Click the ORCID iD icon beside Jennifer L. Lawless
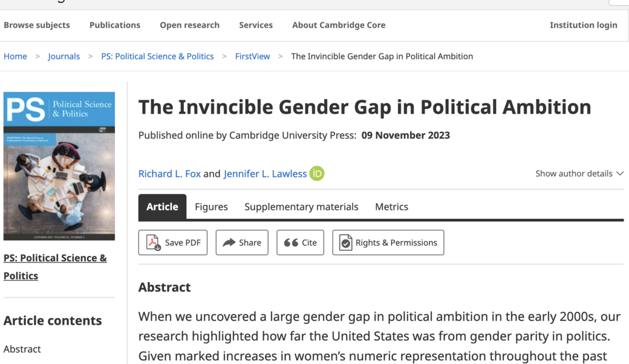The image size is (629, 364). (317, 174)
